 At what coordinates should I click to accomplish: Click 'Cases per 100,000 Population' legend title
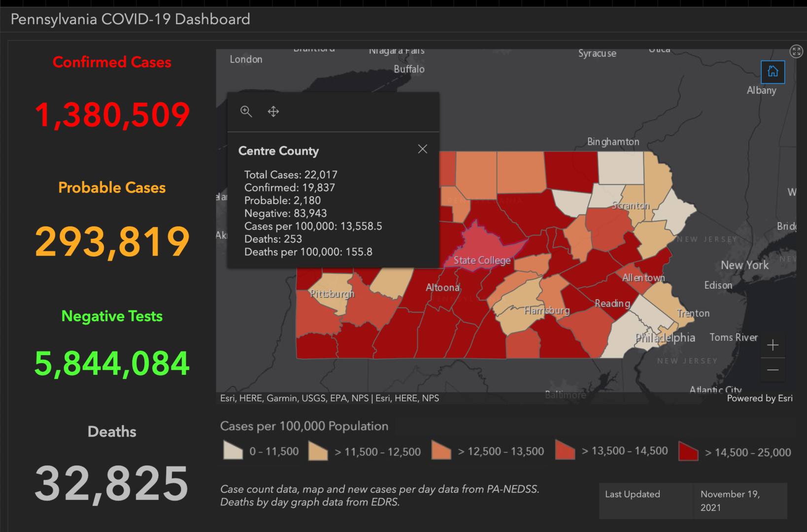304,426
